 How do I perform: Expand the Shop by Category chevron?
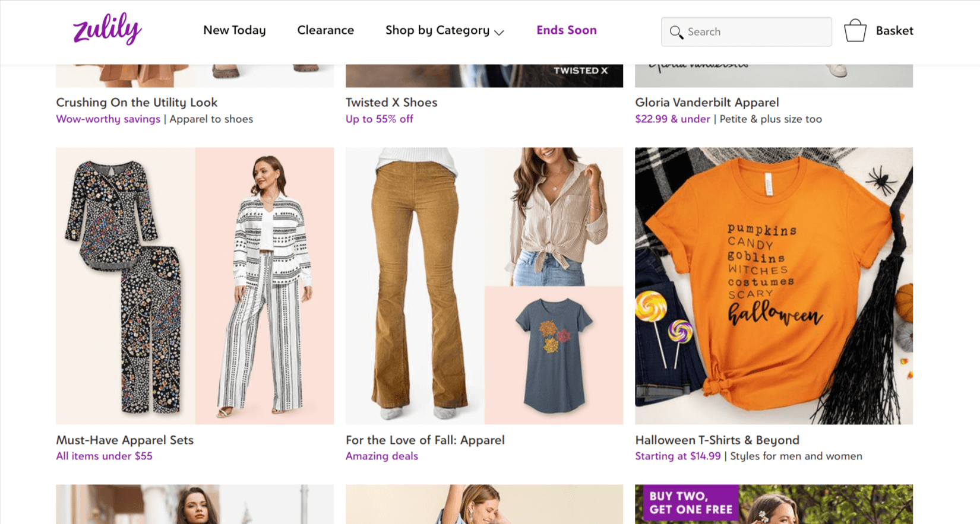coord(499,32)
